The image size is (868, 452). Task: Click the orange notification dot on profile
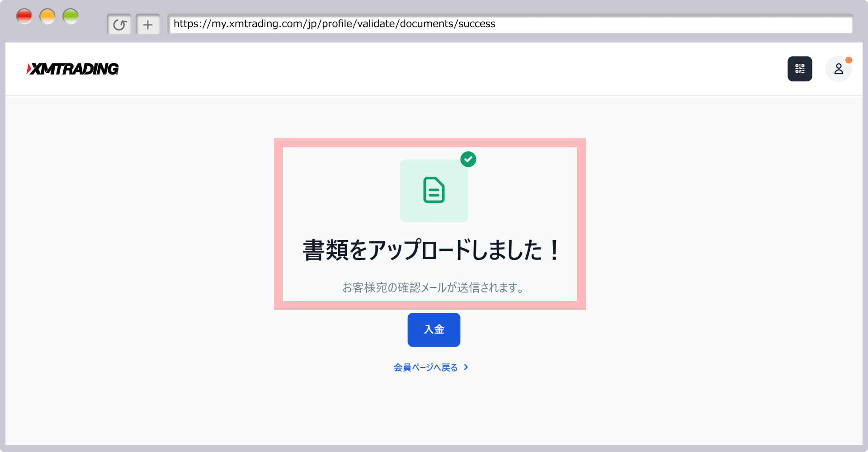click(849, 60)
